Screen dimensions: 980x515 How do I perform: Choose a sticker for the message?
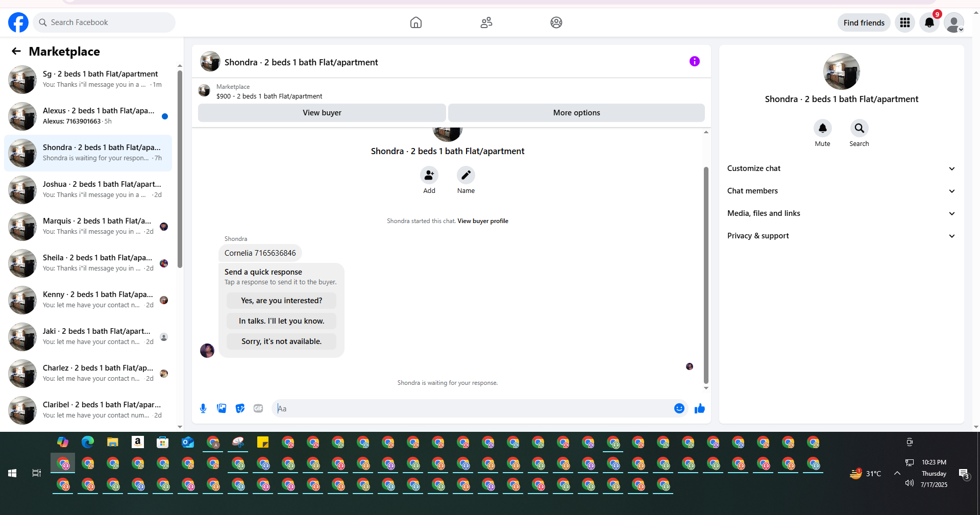point(240,408)
